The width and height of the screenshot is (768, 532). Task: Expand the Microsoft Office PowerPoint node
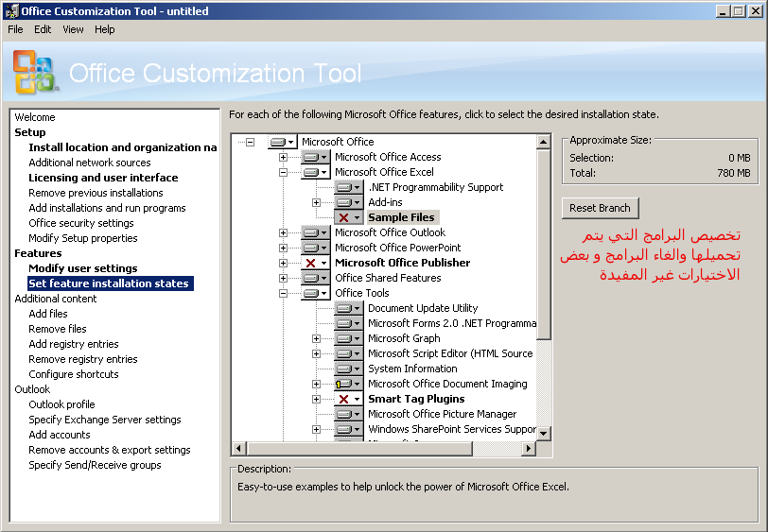tap(283, 249)
